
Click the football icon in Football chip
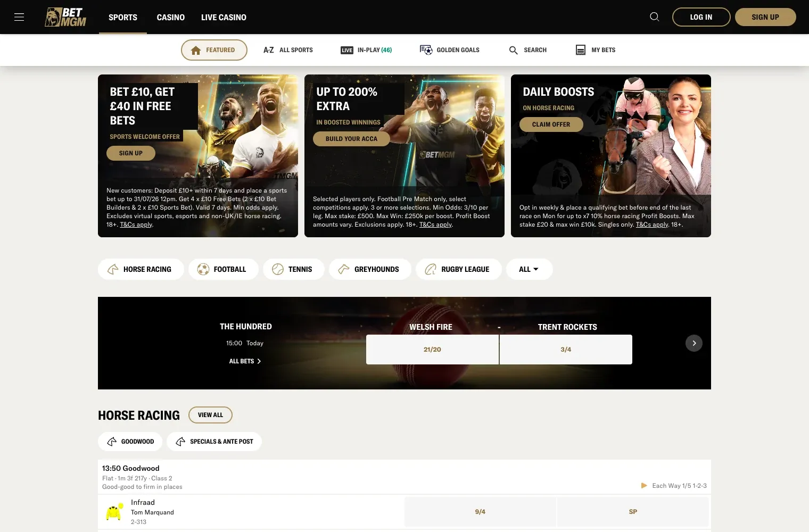[x=203, y=269]
